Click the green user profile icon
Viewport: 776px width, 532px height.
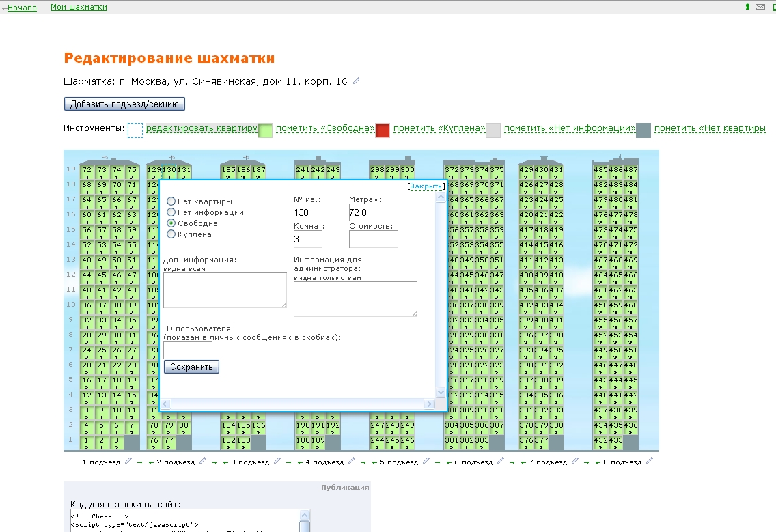pyautogui.click(x=748, y=7)
